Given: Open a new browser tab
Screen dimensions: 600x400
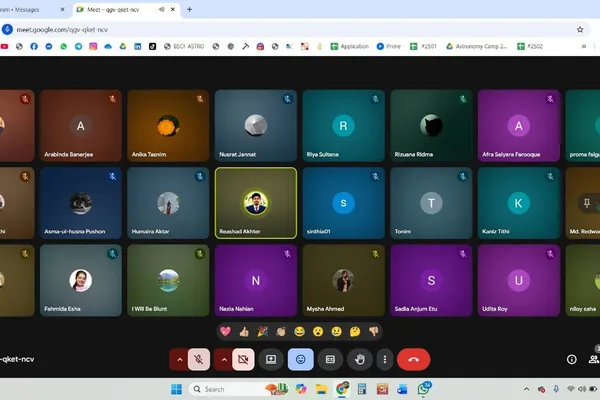Looking at the screenshot, I should [189, 10].
